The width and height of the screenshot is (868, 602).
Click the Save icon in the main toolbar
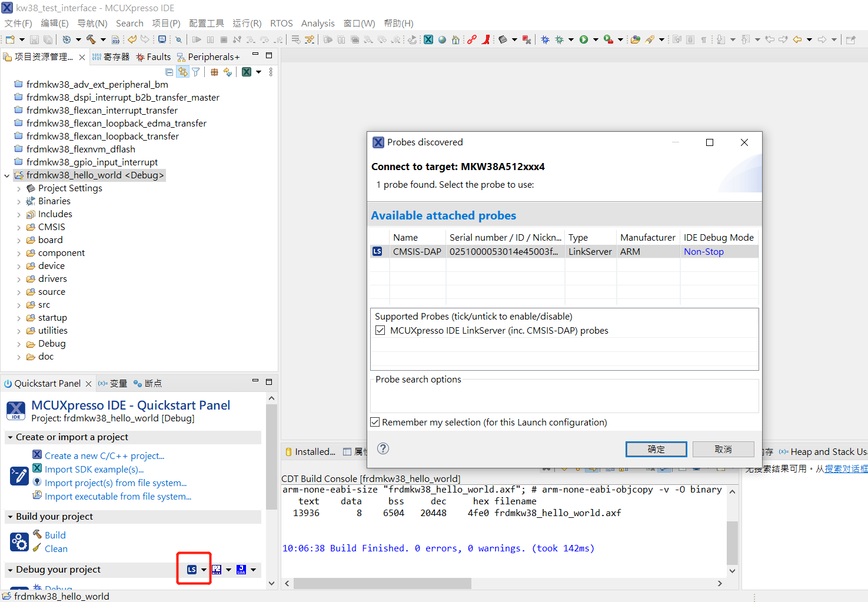tap(34, 39)
